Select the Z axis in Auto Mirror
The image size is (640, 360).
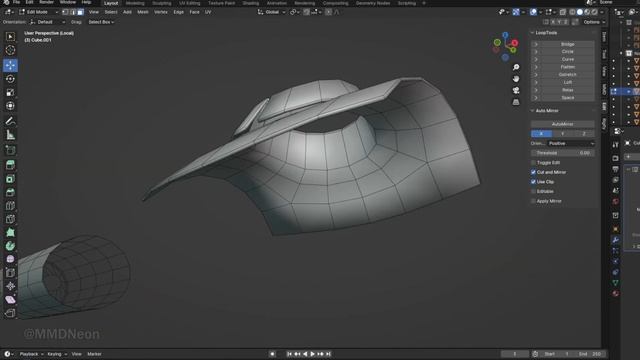coord(584,134)
